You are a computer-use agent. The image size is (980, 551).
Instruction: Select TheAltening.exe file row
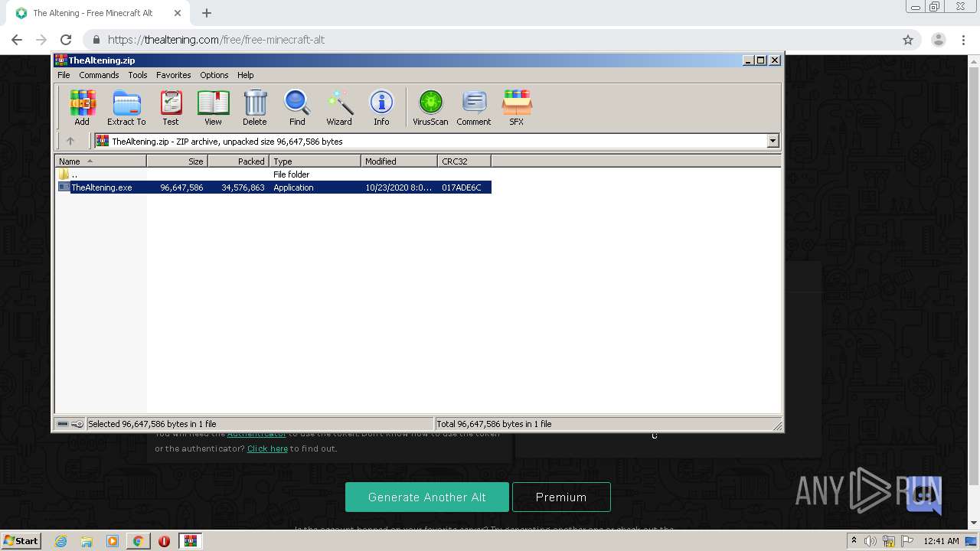point(274,187)
